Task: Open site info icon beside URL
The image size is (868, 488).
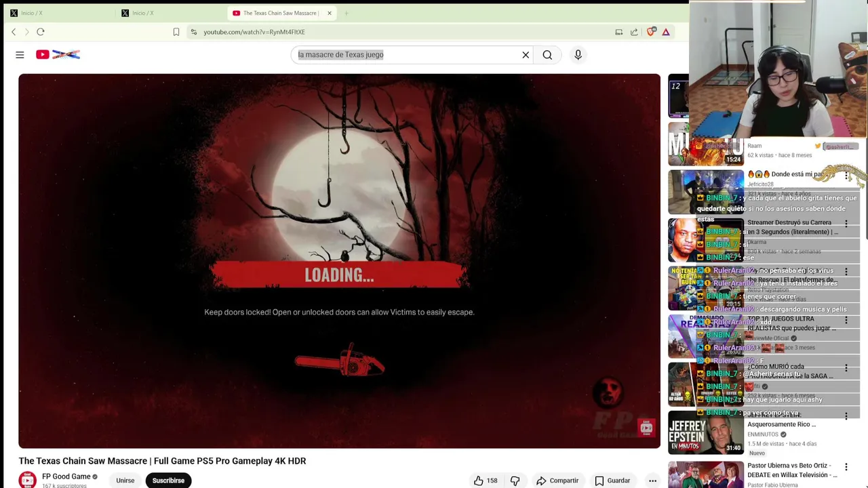Action: tap(194, 32)
